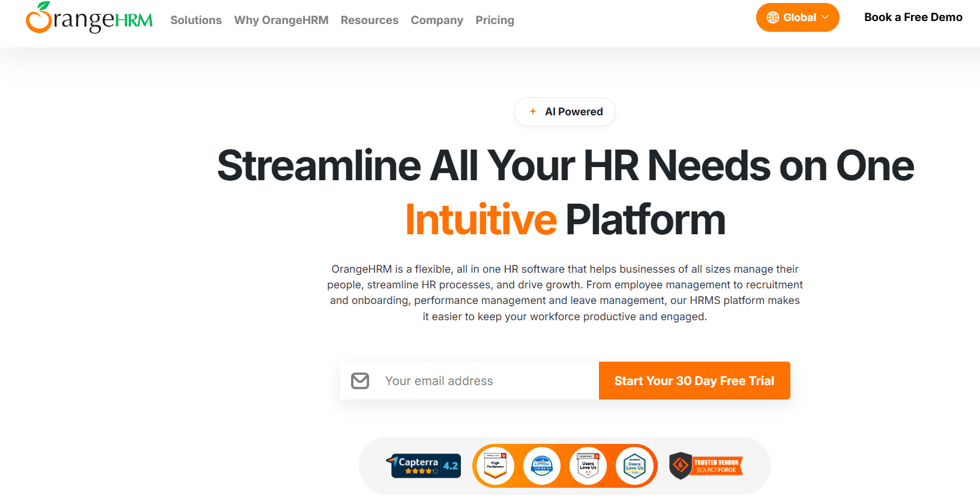This screenshot has width=980, height=504.
Task: Click the plus icon beside AI Powered
Action: [533, 112]
